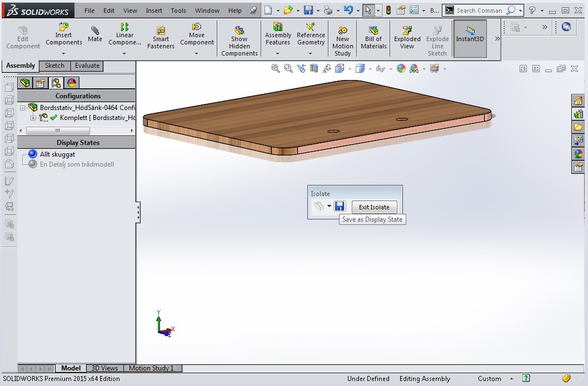Screen dimensions: 588x386
Task: Open the Tools menu
Action: coord(178,11)
